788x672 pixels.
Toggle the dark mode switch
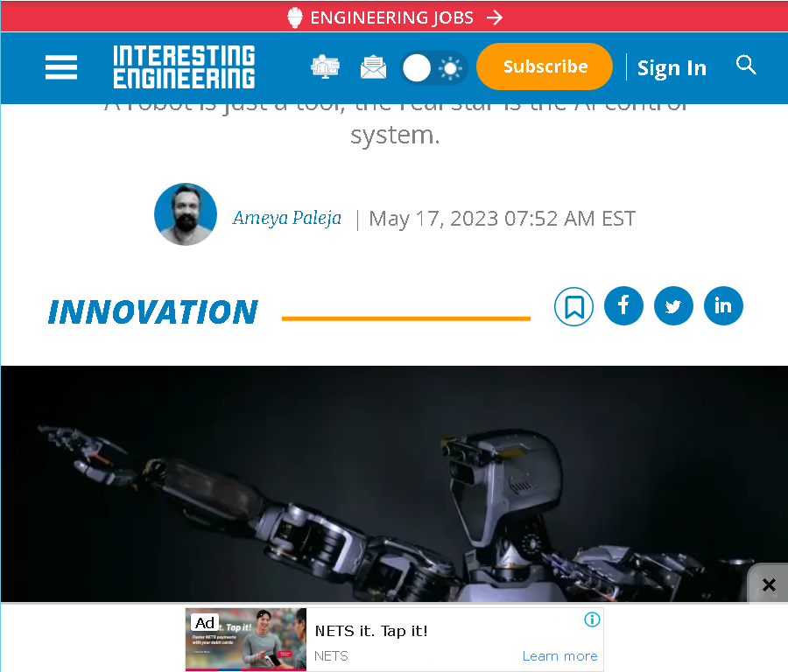pyautogui.click(x=433, y=67)
